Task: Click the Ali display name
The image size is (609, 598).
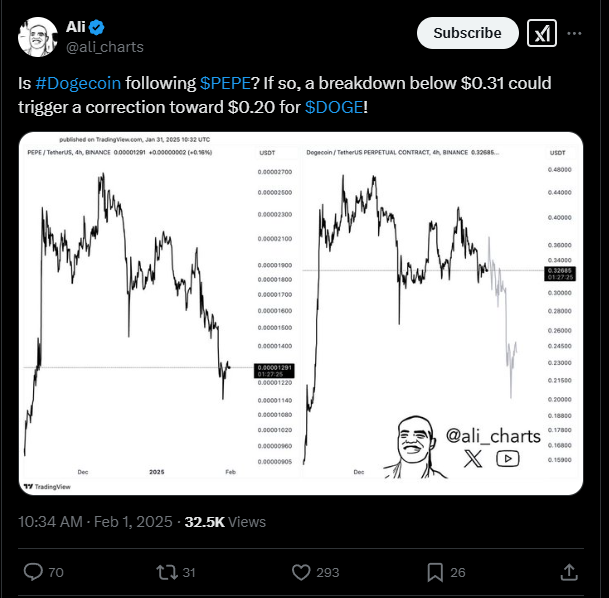Action: tap(75, 27)
